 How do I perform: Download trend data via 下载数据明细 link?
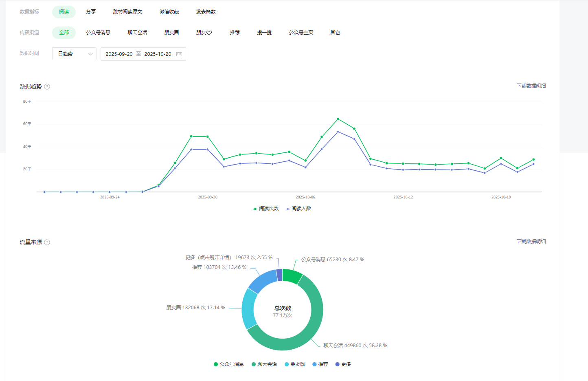[531, 86]
